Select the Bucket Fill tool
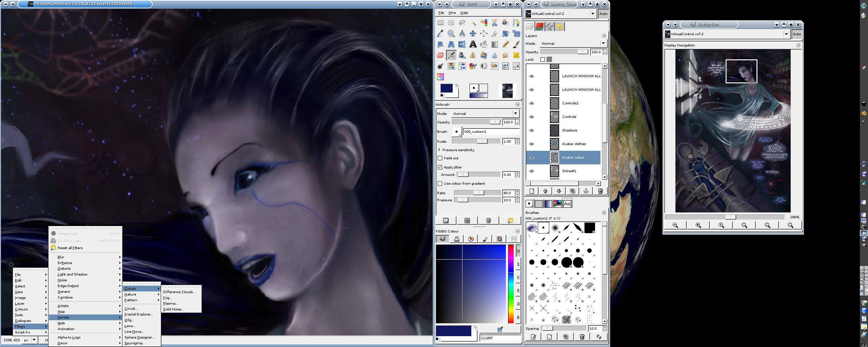 point(484,44)
